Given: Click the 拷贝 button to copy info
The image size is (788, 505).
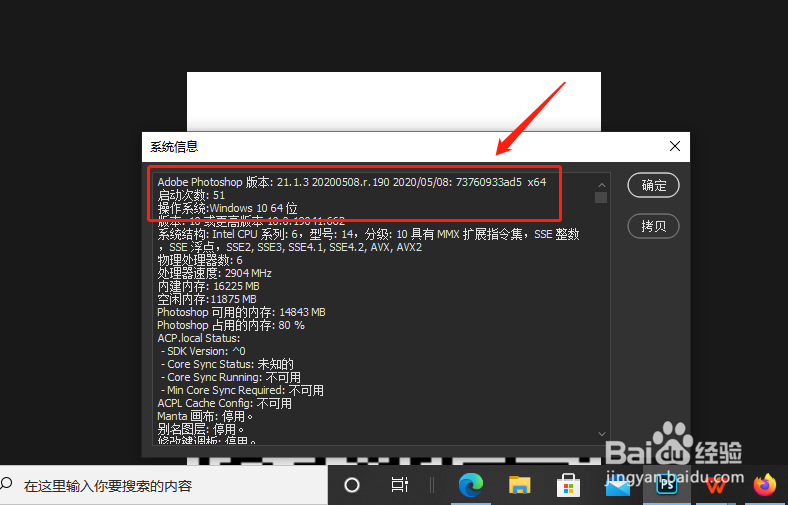Looking at the screenshot, I should 653,226.
